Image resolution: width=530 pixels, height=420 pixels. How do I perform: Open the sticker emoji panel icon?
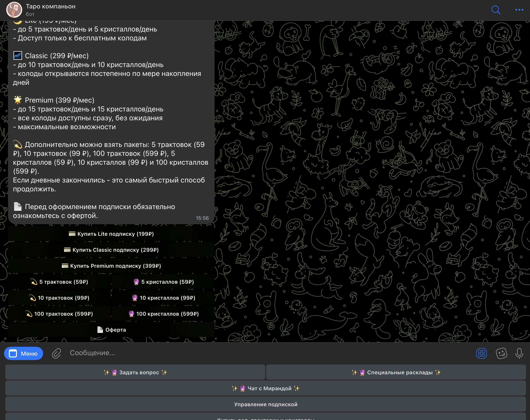point(501,353)
